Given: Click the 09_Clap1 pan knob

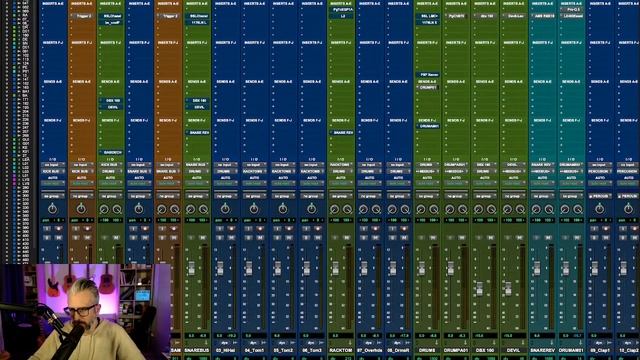Looking at the screenshot, I should coord(599,209).
